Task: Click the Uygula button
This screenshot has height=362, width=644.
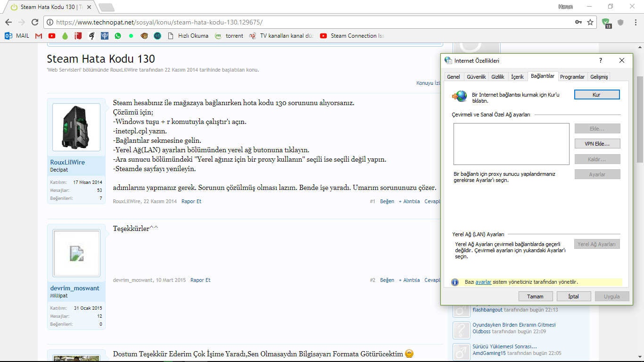Action: click(612, 296)
